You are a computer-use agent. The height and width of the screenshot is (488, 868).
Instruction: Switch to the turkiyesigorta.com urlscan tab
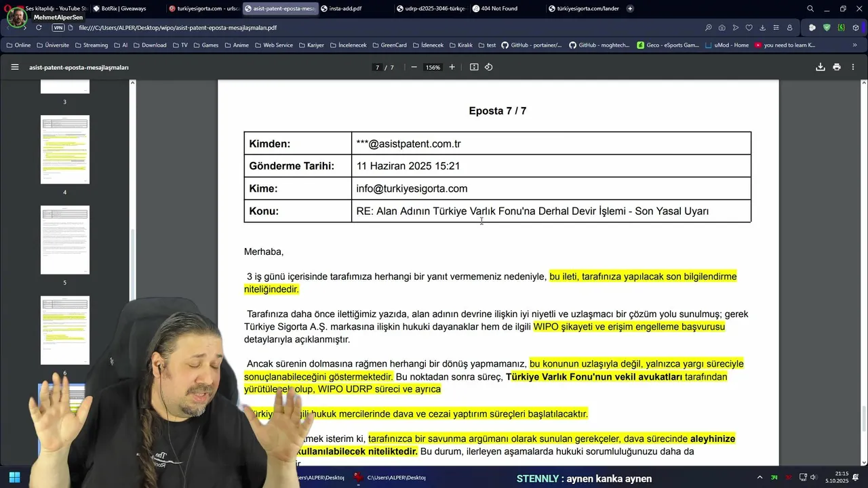click(x=203, y=9)
